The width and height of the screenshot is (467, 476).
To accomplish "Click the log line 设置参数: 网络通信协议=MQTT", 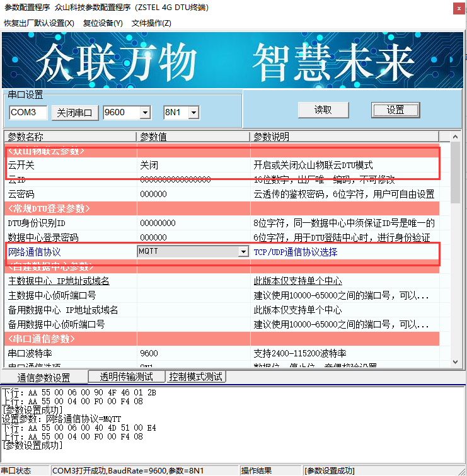I will pyautogui.click(x=61, y=419).
